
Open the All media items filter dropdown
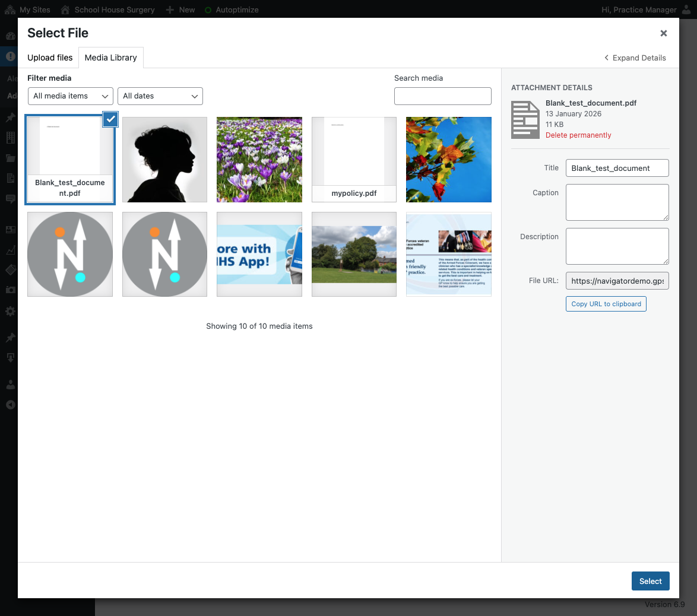71,96
